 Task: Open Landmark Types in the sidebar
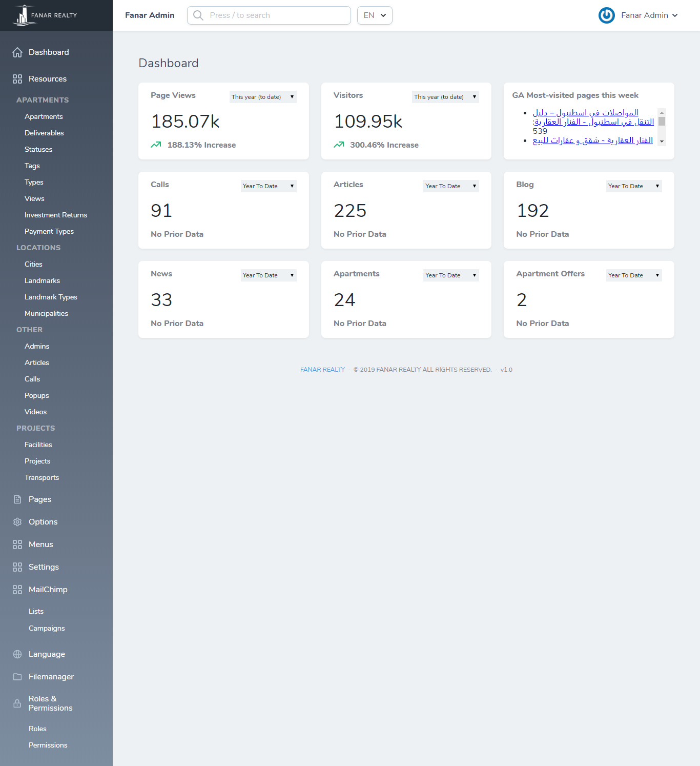pos(51,297)
